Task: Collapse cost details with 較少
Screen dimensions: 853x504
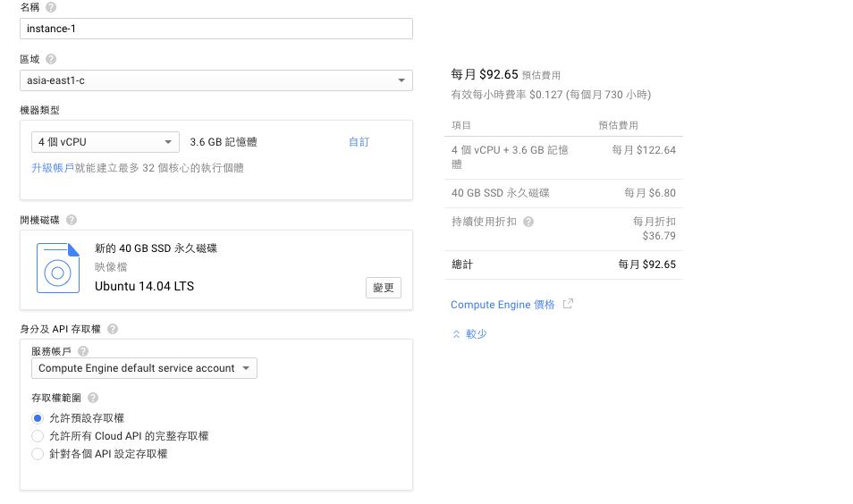Action: pos(469,334)
